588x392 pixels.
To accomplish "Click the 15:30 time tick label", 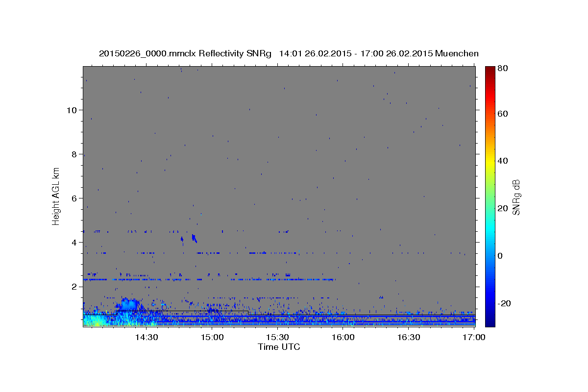I will [277, 337].
